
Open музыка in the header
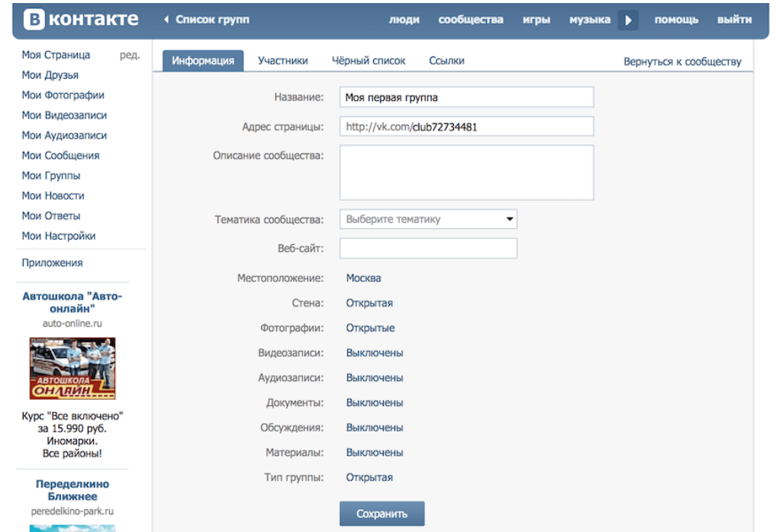(x=589, y=20)
